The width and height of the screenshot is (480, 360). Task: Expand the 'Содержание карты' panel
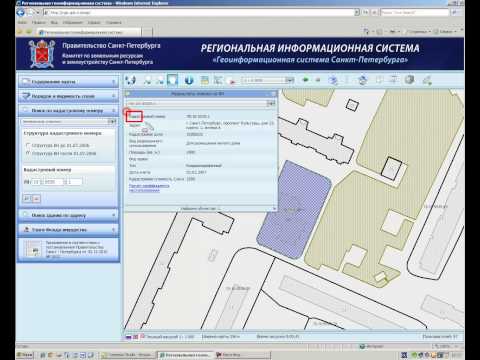68,82
